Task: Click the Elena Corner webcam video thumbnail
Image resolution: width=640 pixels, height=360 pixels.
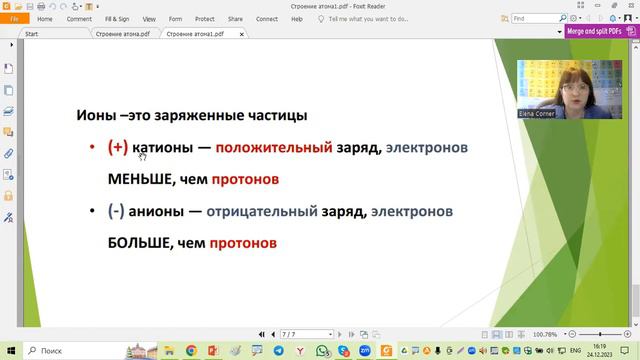Action: (569, 89)
